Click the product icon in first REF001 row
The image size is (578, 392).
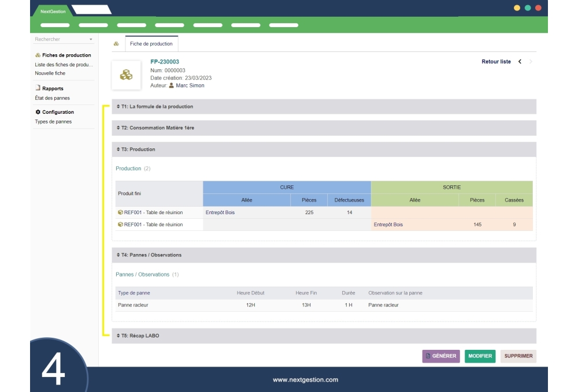120,212
